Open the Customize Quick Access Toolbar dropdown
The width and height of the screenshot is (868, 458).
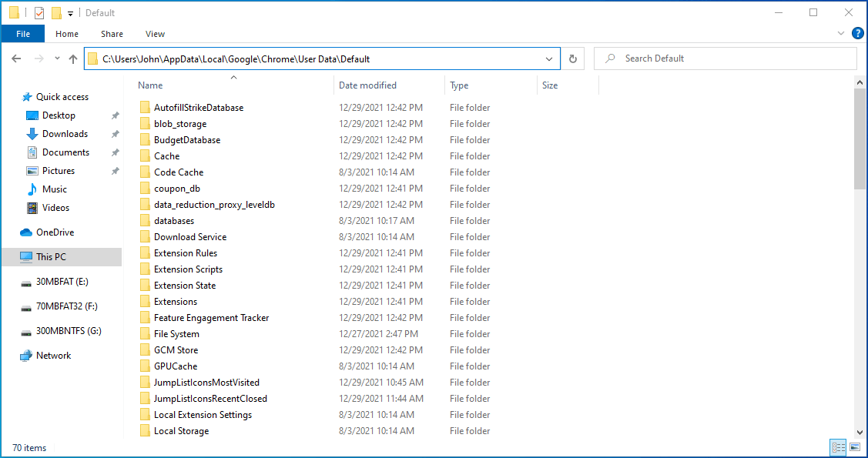69,12
